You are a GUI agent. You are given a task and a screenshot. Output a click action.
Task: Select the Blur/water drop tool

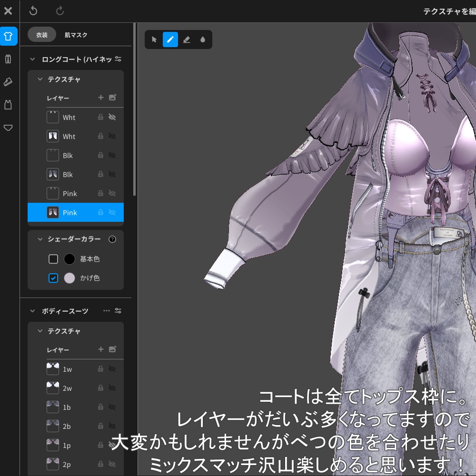pos(203,40)
